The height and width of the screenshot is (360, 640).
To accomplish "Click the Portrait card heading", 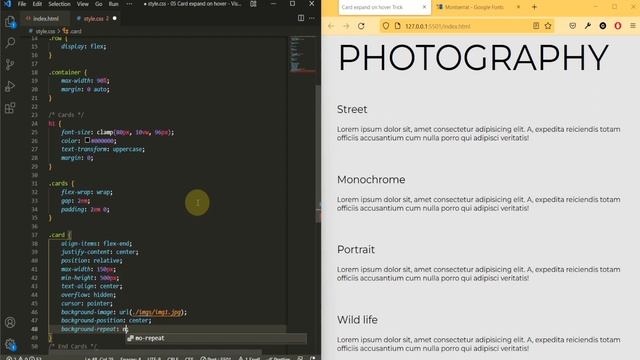I will [x=356, y=249].
